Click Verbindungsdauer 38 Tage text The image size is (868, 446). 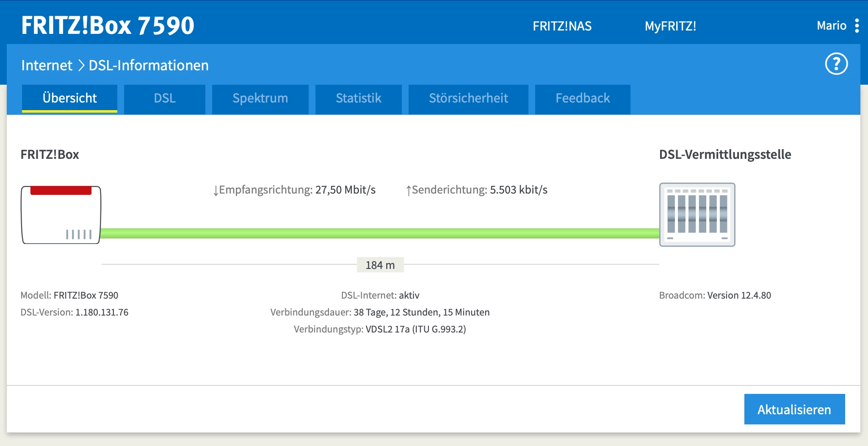(x=380, y=313)
